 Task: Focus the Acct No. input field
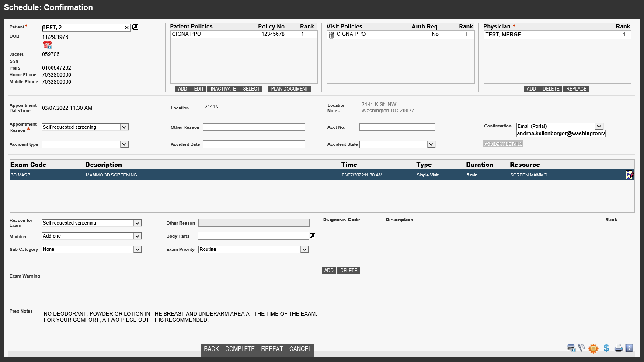coord(397,127)
